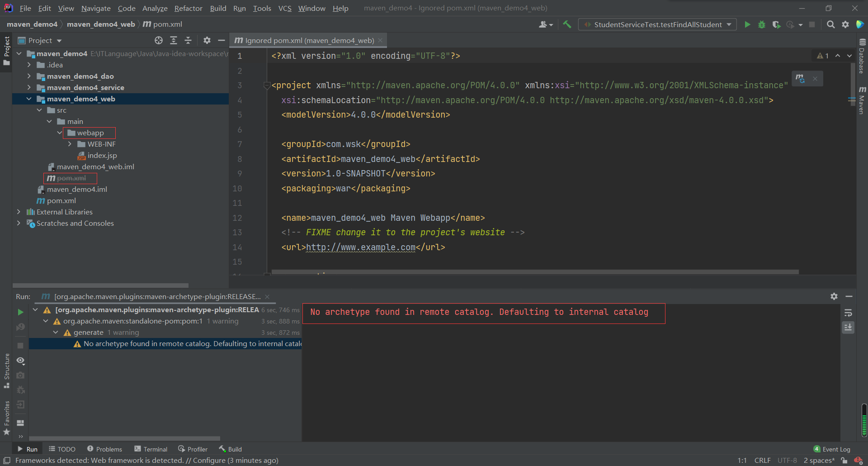Expand the .idea folder

(29, 65)
